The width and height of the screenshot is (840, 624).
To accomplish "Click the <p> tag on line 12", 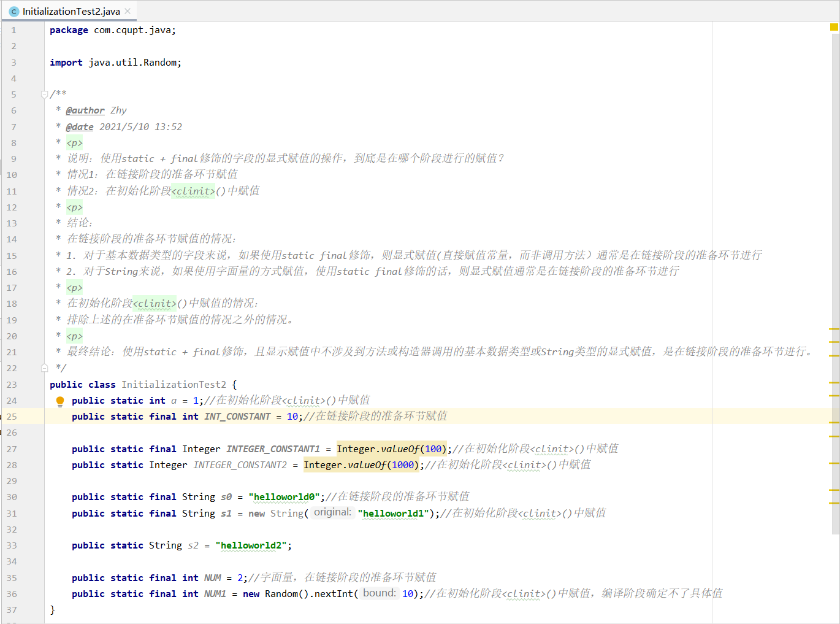I will click(x=74, y=207).
